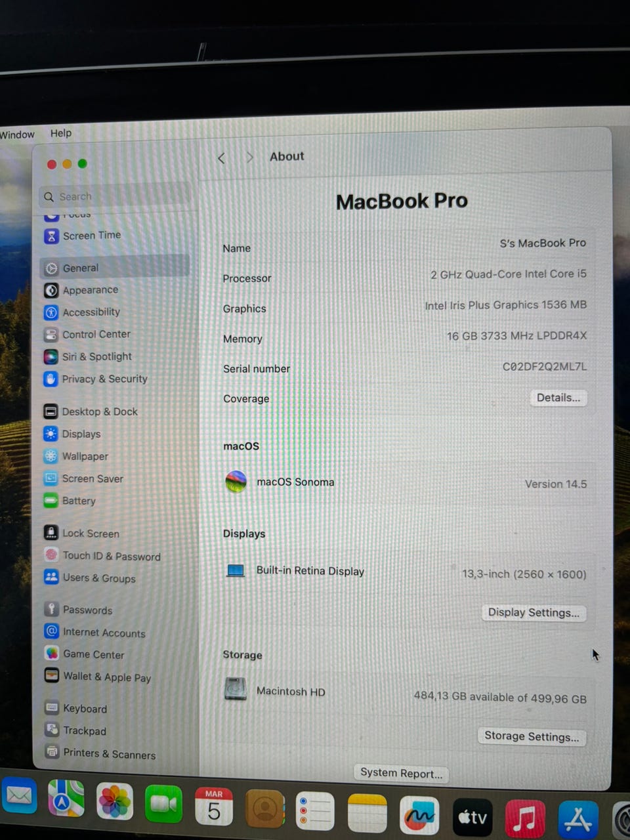Launch App Store from the Dock
This screenshot has height=840, width=630.
tap(578, 820)
